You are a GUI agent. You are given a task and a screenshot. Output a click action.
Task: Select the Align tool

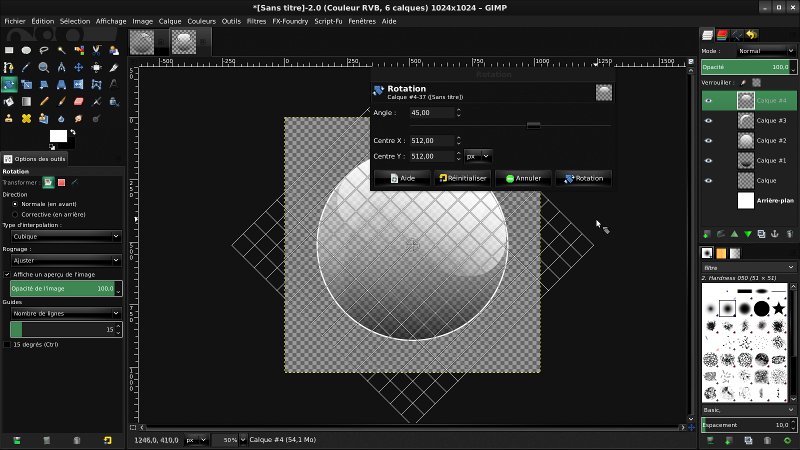[x=96, y=67]
